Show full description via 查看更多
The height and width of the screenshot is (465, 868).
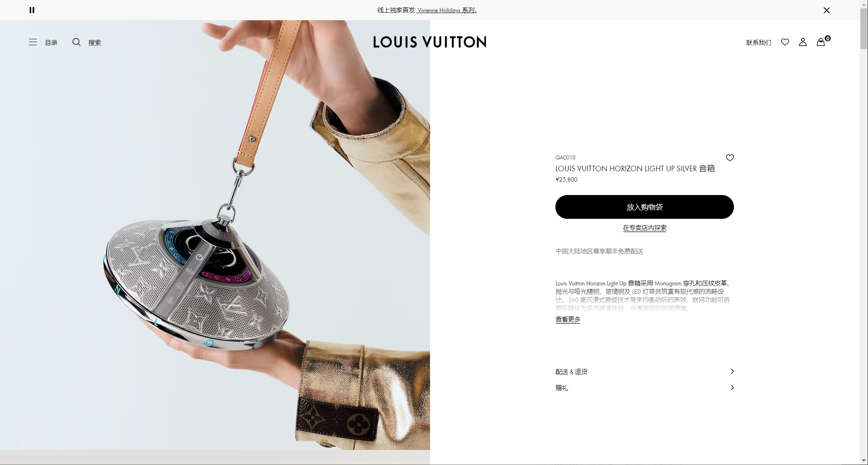click(568, 319)
